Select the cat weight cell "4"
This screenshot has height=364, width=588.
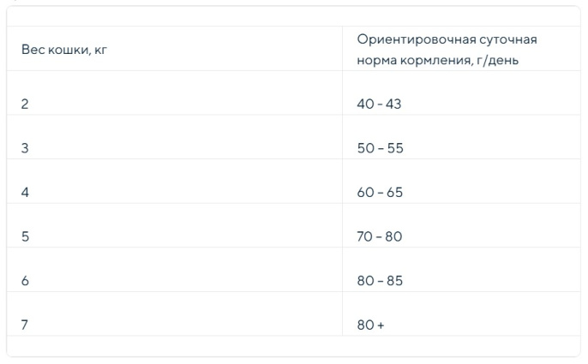25,192
